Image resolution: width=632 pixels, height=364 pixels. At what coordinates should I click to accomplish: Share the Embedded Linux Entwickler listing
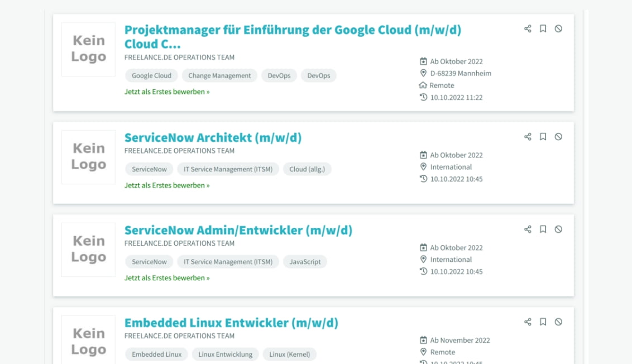point(528,322)
